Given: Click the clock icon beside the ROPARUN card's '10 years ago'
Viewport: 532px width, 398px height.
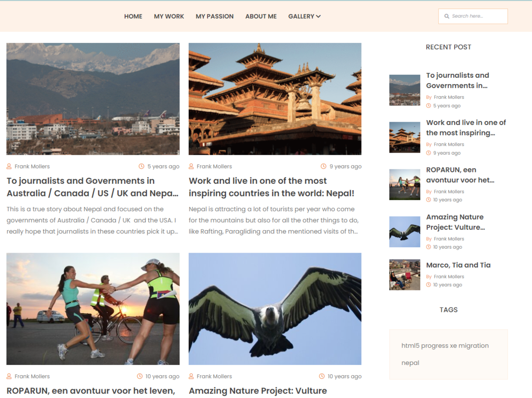Looking at the screenshot, I should tap(139, 376).
